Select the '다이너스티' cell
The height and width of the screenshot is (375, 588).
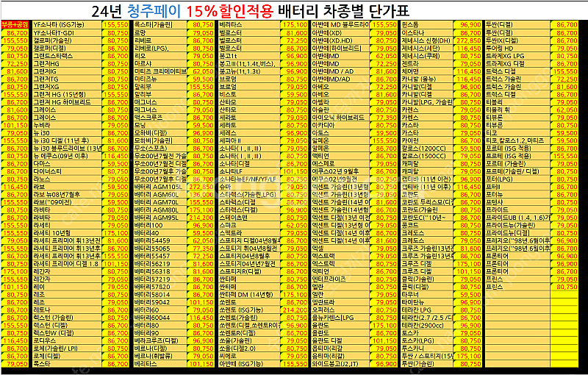tap(67, 171)
